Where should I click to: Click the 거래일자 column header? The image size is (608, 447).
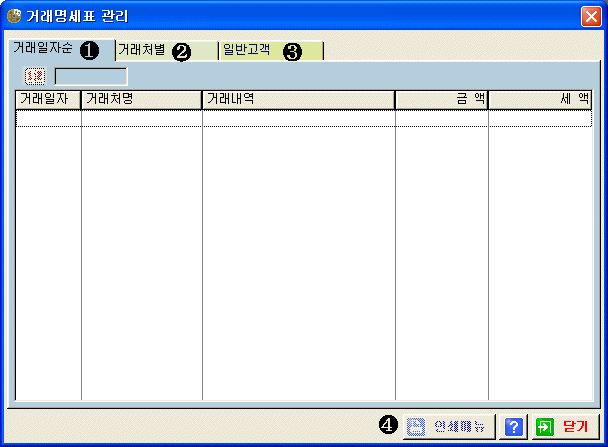coord(47,99)
